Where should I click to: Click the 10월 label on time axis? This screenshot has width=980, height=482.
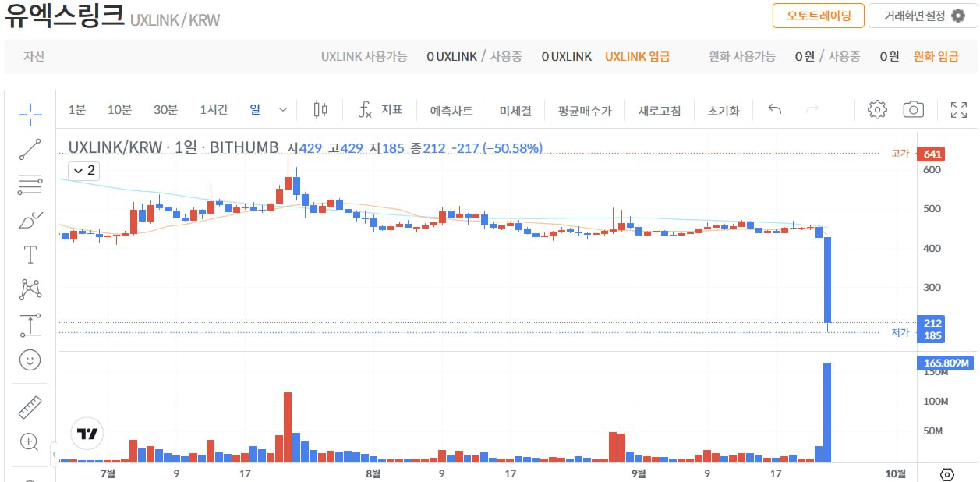coord(897,473)
